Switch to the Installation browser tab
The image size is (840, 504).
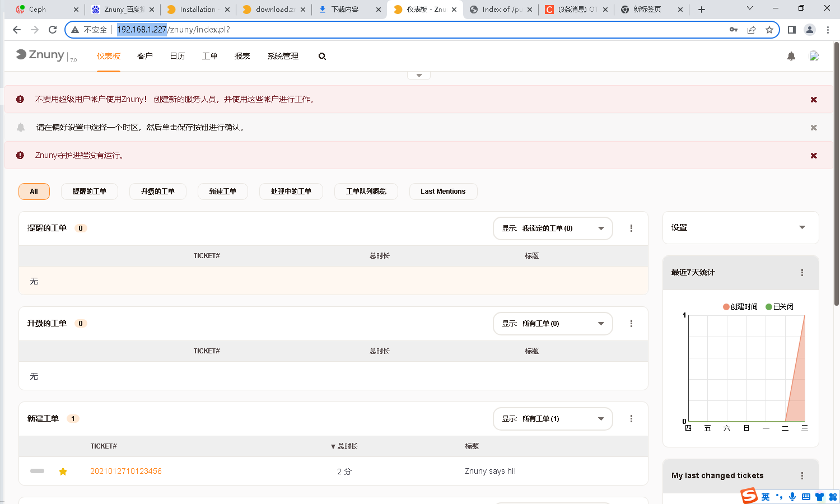pyautogui.click(x=198, y=10)
